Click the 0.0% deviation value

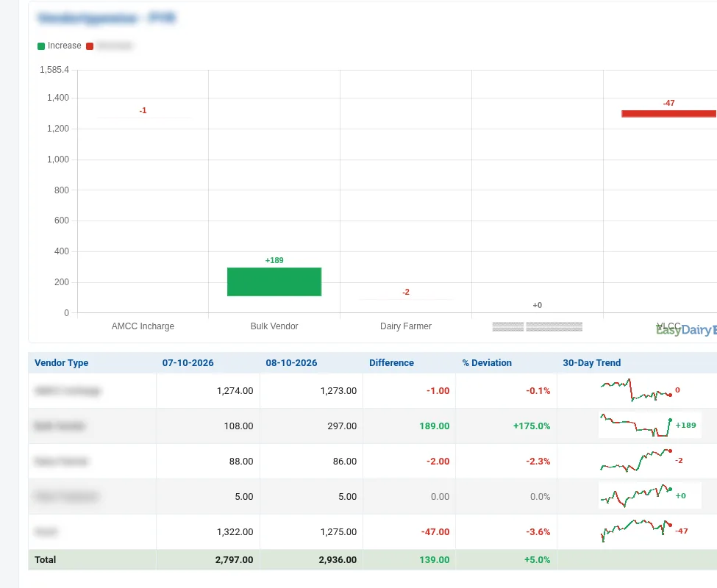tap(540, 497)
